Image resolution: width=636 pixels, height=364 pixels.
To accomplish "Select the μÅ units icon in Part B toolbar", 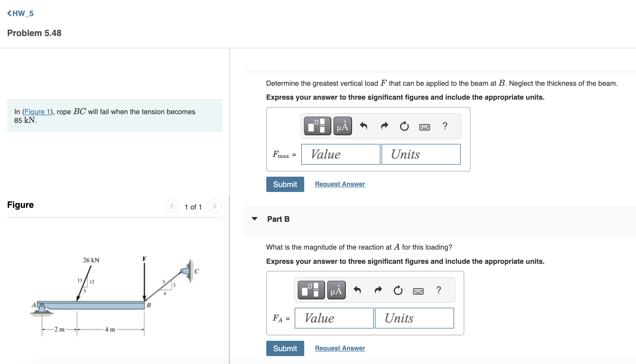I will [x=336, y=290].
